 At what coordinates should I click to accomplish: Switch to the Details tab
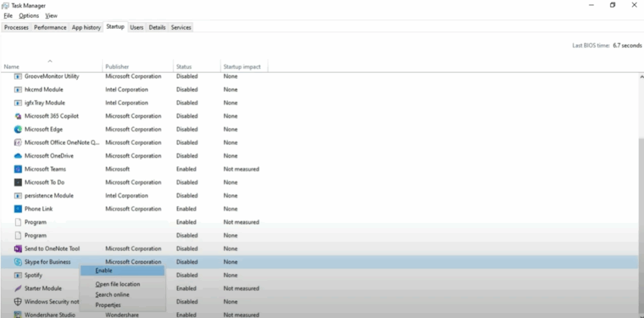pos(157,28)
